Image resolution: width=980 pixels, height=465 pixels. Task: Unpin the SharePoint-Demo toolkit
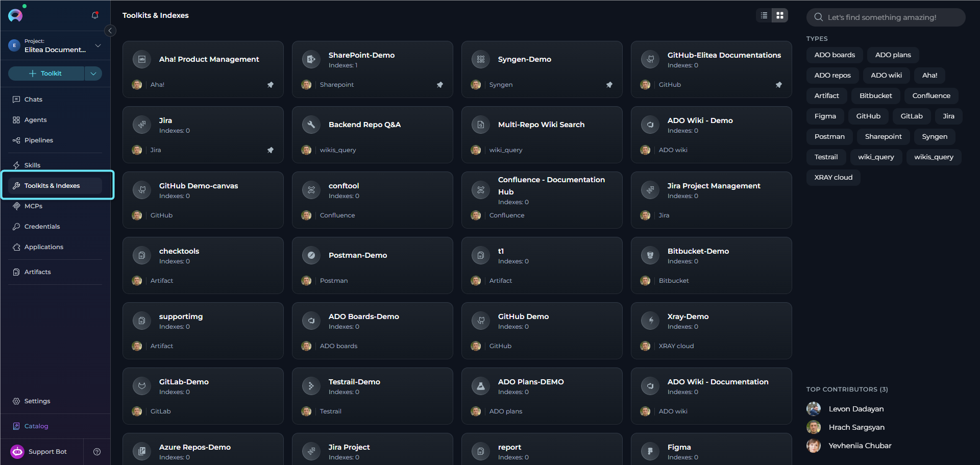tap(440, 85)
